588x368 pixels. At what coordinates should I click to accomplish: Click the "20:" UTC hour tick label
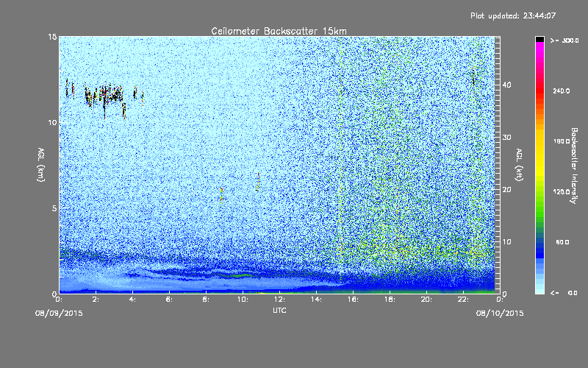click(426, 300)
